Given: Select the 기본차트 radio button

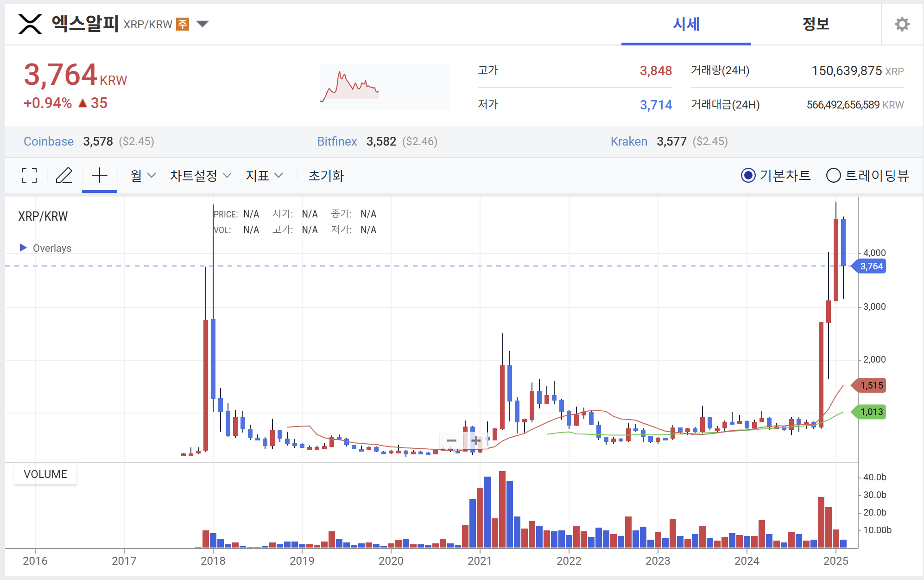Looking at the screenshot, I should 748,175.
